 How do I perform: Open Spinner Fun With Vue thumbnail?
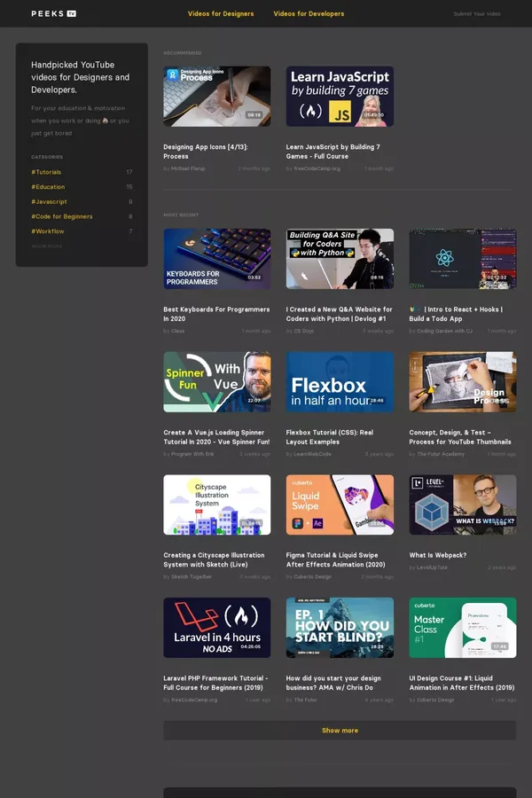click(217, 381)
